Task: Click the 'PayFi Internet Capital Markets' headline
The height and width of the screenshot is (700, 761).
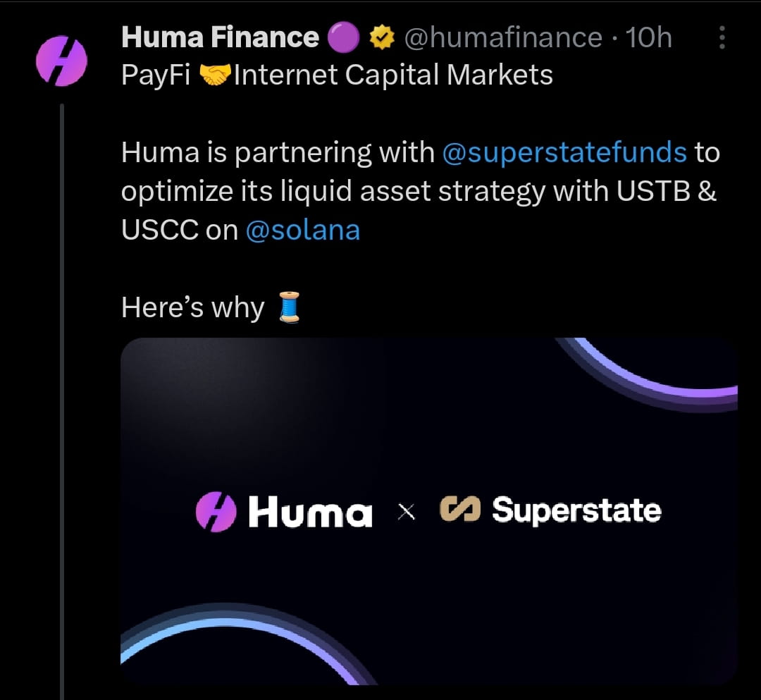Action: click(337, 75)
